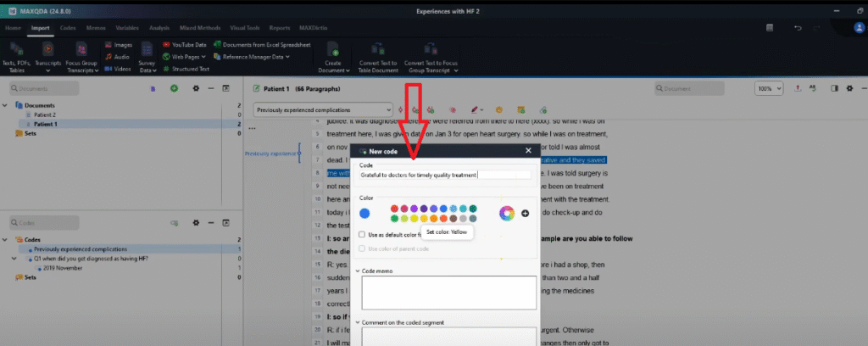Open Transcripts import menu
The height and width of the screenshot is (346, 868).
47,58
